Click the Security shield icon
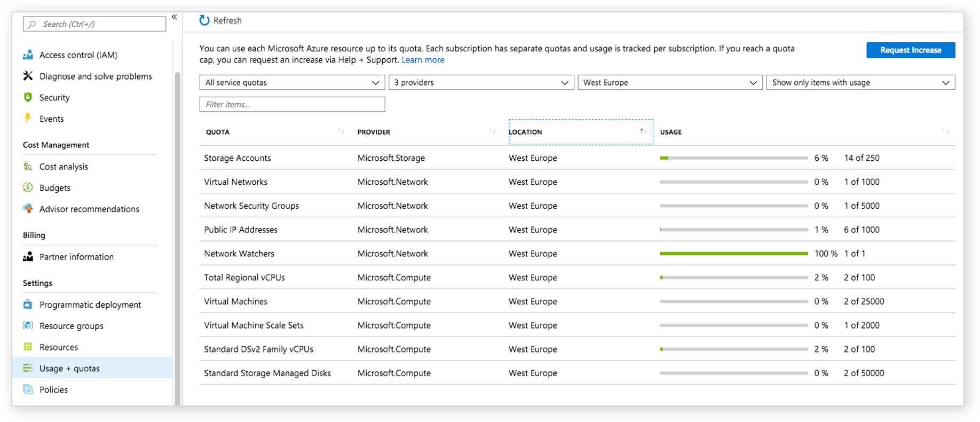Viewport: 980px width, 422px height. point(28,97)
